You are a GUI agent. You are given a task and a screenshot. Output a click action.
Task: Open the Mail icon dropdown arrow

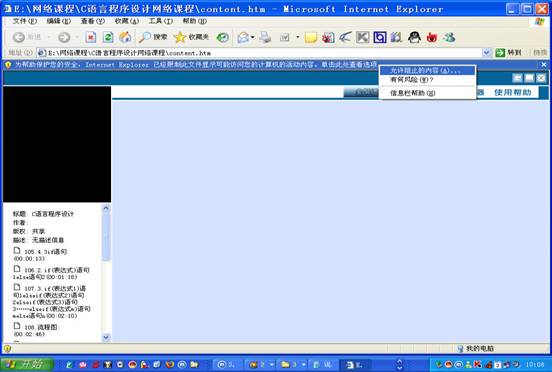click(x=252, y=37)
